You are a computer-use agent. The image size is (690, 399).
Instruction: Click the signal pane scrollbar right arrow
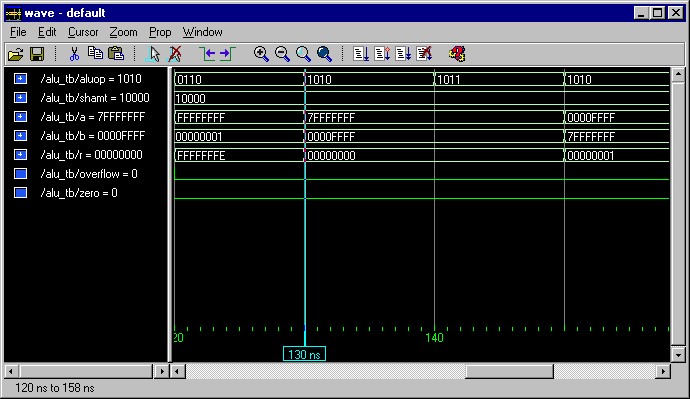[x=161, y=372]
